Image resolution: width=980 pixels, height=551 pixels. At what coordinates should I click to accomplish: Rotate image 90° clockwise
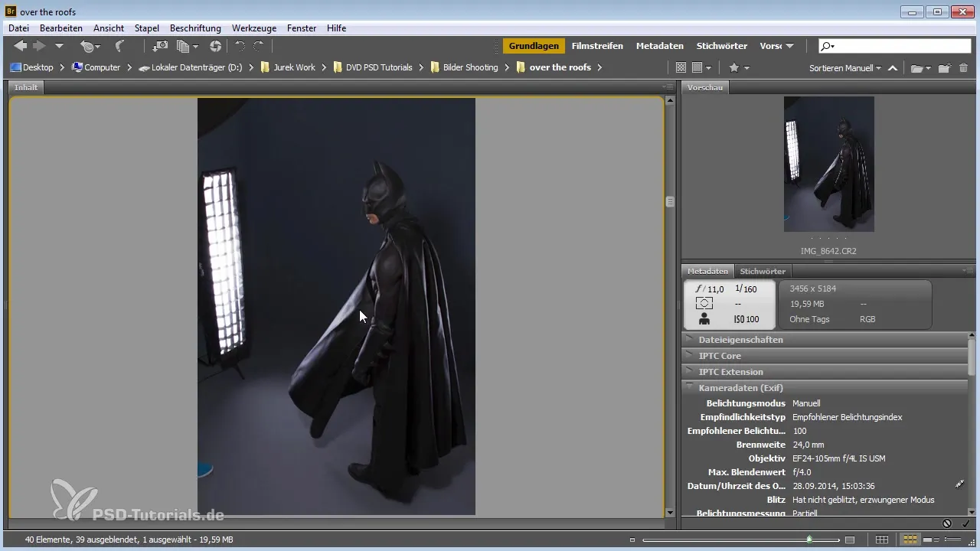pyautogui.click(x=258, y=47)
